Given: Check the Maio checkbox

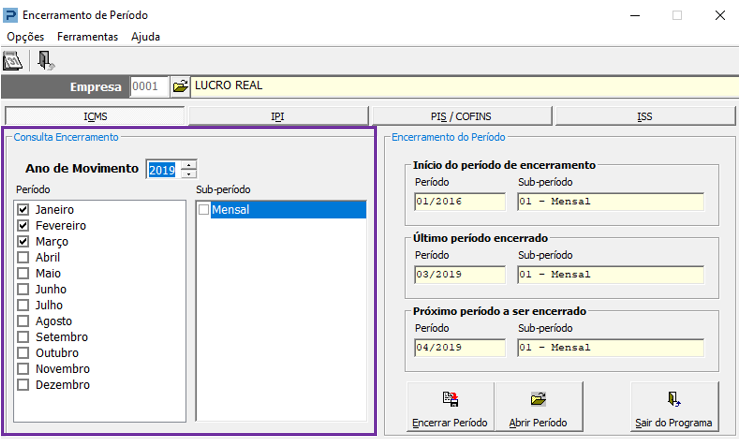Looking at the screenshot, I should point(23,273).
